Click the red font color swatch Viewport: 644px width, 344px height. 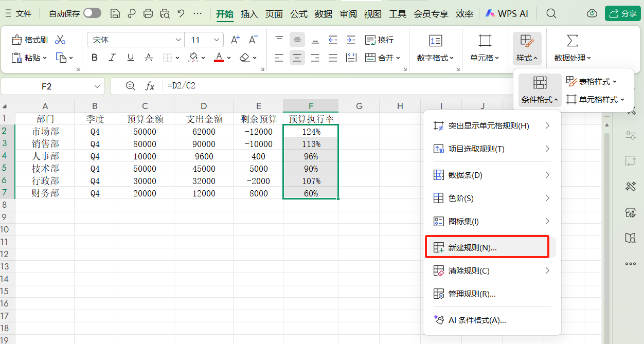click(x=219, y=58)
